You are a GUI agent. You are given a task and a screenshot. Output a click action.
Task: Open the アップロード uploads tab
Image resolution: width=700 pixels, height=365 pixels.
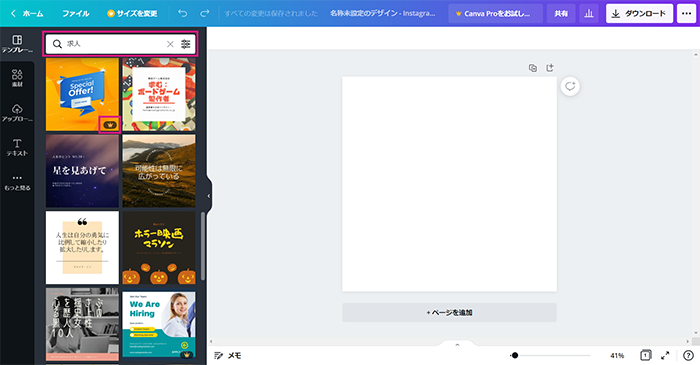[x=17, y=113]
